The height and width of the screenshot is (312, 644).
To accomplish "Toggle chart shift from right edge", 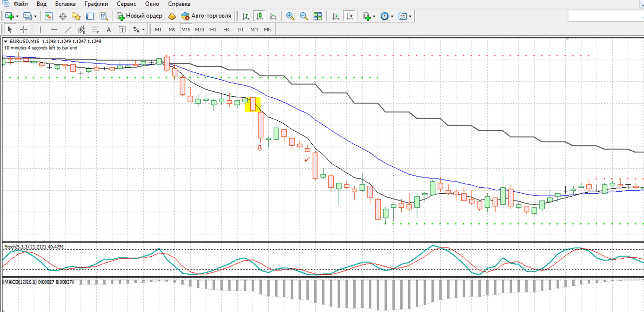I will 349,16.
